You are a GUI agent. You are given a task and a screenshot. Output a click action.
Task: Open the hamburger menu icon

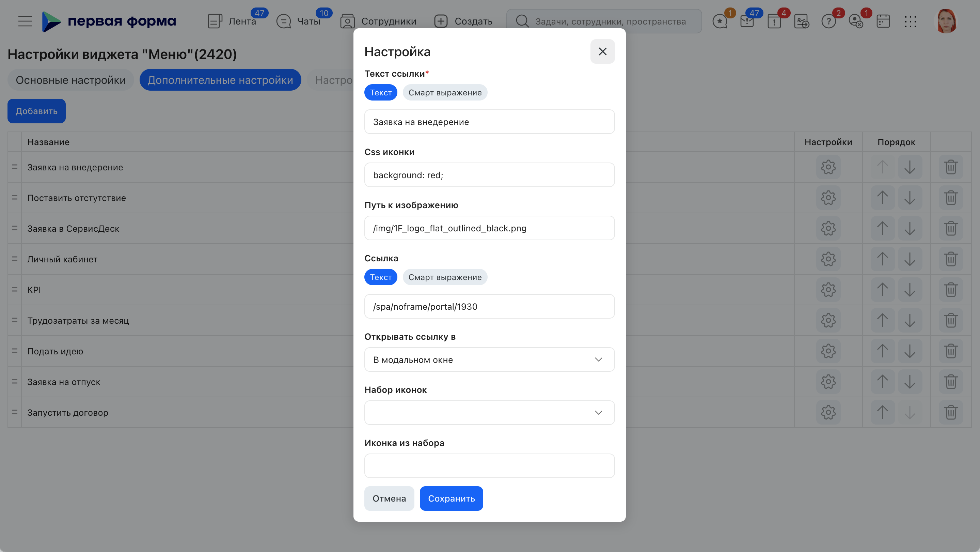[x=25, y=21]
